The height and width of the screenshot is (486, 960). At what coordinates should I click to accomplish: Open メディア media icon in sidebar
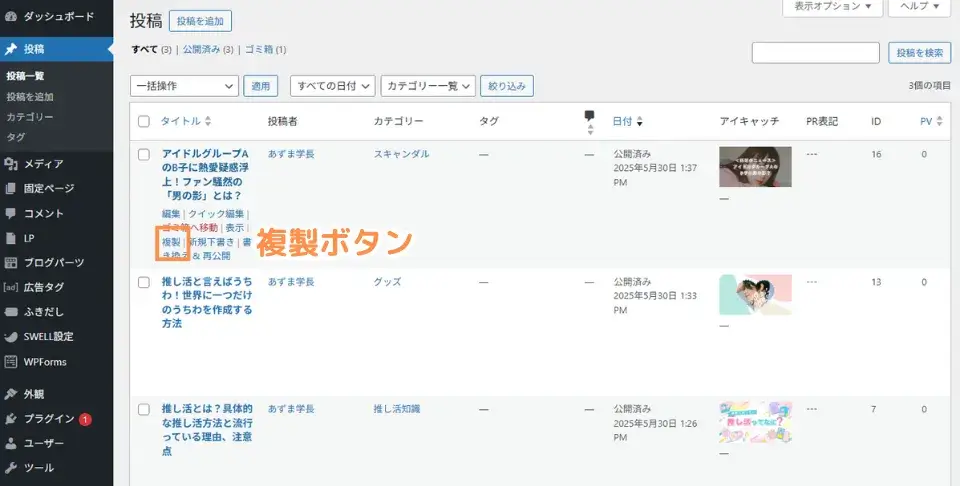pyautogui.click(x=10, y=163)
